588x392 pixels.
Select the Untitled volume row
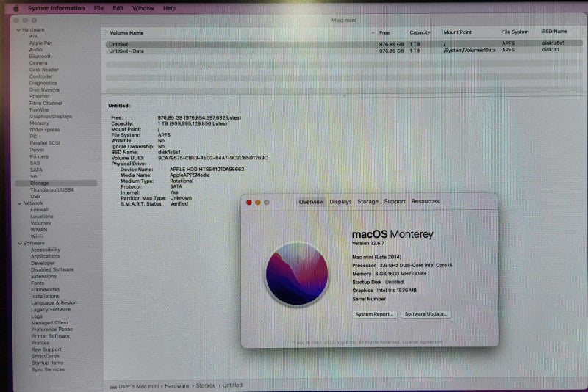344,44
